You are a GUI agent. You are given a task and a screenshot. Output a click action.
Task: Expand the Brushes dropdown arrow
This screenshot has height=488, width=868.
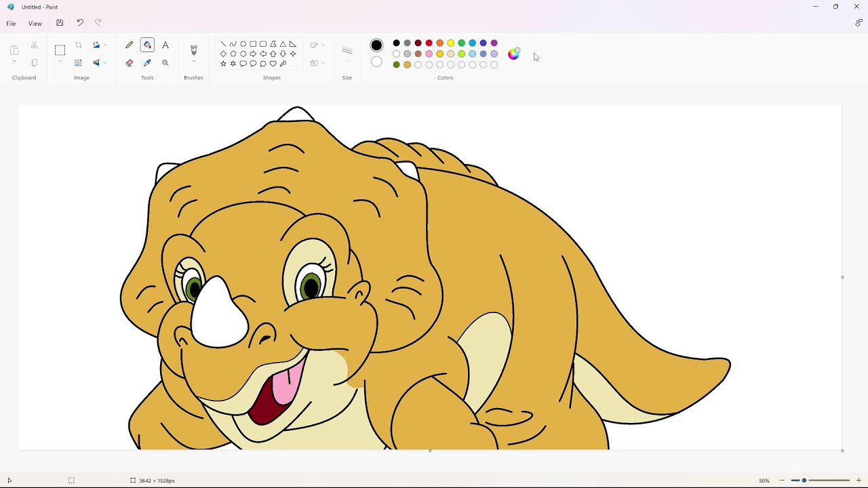pos(193,62)
